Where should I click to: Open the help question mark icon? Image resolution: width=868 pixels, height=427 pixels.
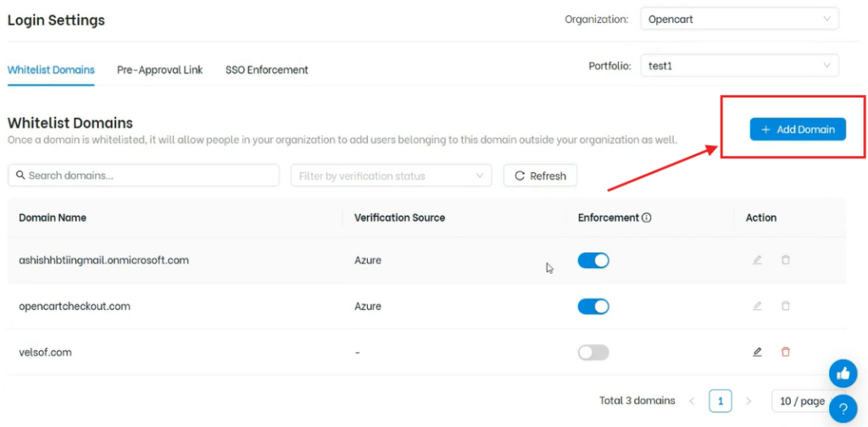[843, 408]
